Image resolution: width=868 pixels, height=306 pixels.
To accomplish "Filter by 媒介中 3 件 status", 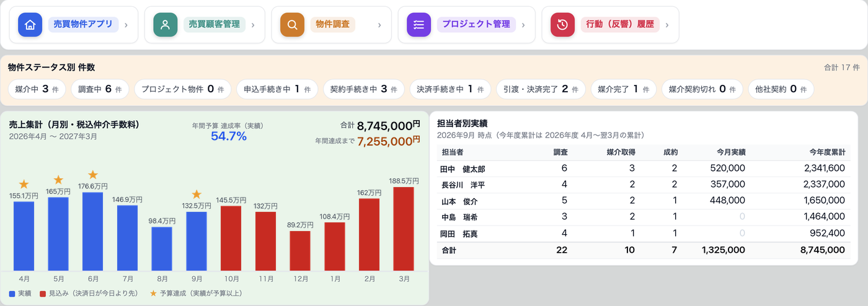I will point(38,89).
